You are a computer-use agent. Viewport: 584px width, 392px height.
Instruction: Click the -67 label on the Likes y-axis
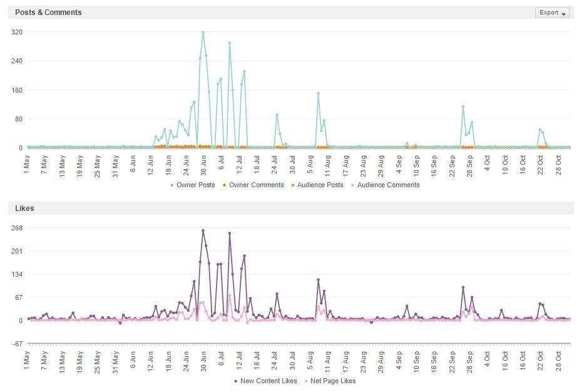[x=16, y=344]
